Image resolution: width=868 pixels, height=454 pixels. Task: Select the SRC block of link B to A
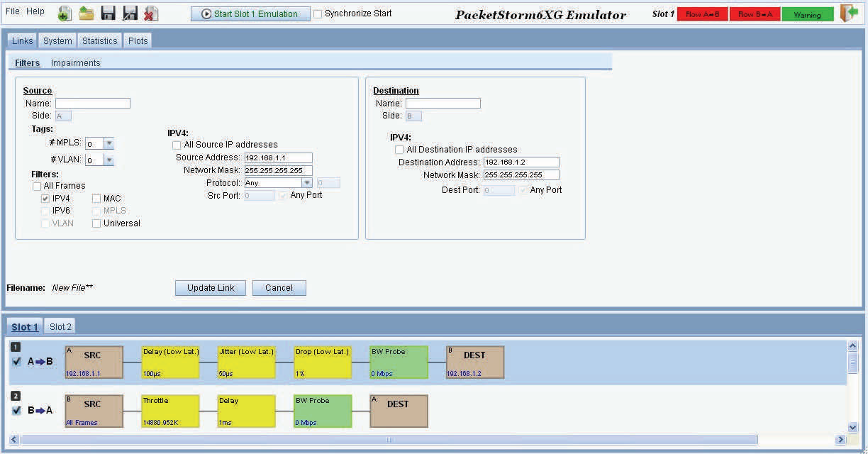[x=94, y=411]
